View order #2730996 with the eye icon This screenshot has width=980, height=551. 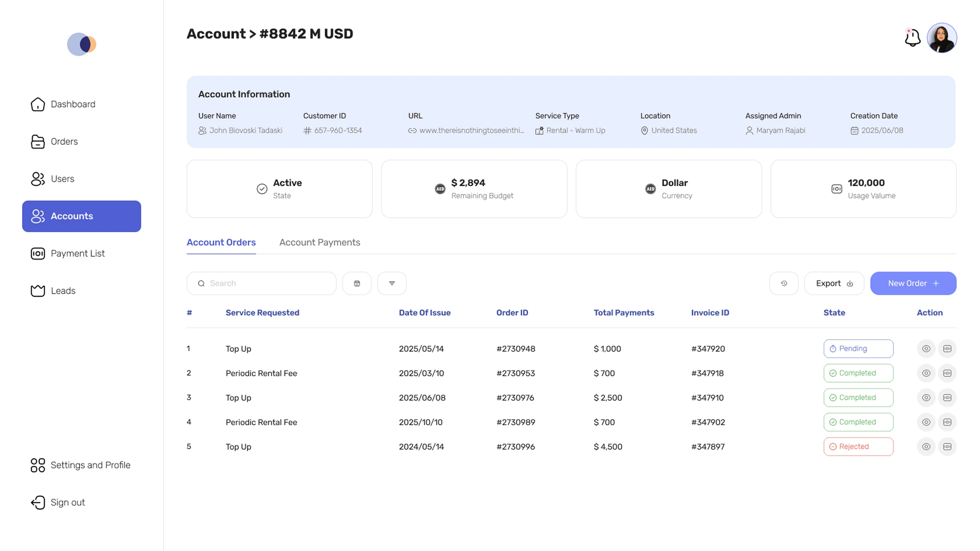(926, 447)
